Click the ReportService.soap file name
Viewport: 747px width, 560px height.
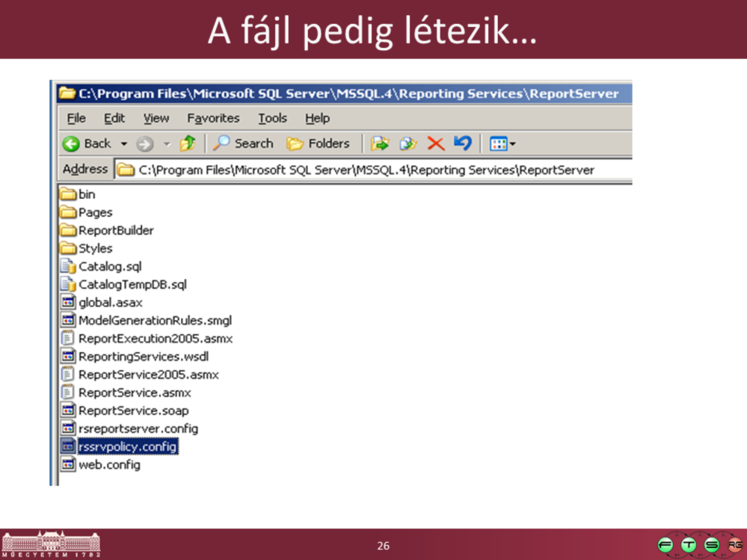(133, 410)
